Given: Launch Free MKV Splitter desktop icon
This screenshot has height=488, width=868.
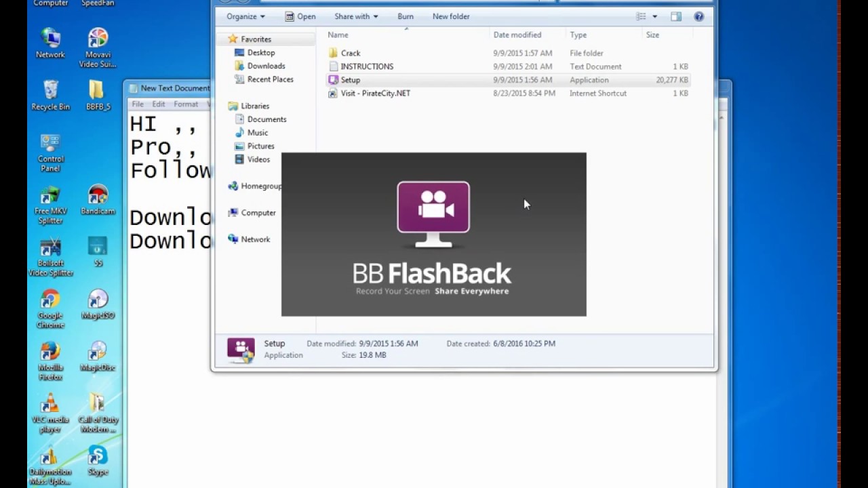Looking at the screenshot, I should 50,205.
